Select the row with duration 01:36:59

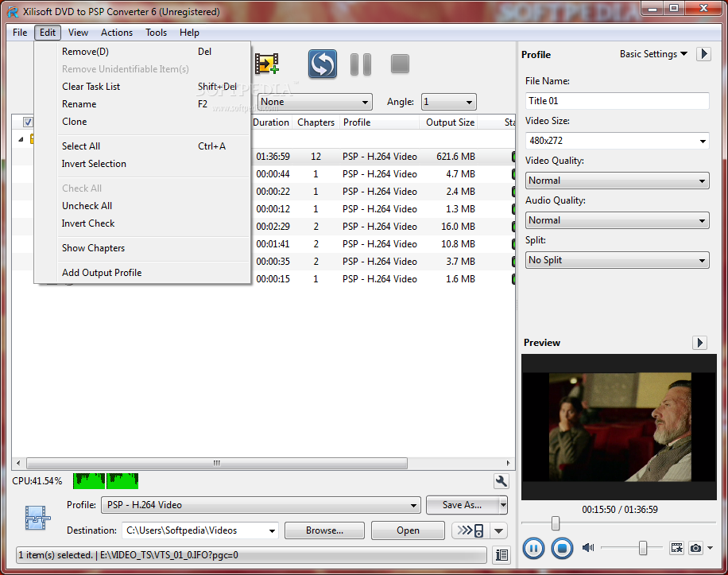(384, 157)
